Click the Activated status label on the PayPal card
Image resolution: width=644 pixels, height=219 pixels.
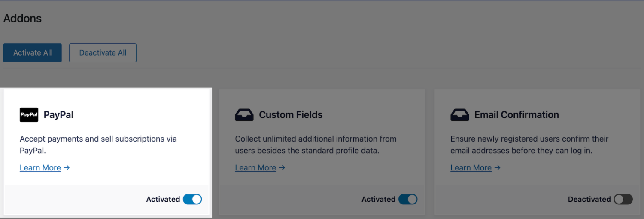point(163,199)
